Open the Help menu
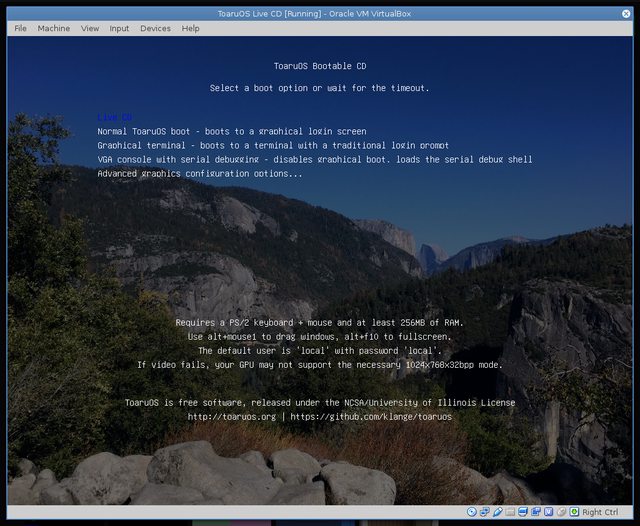The image size is (640, 526). pos(190,28)
